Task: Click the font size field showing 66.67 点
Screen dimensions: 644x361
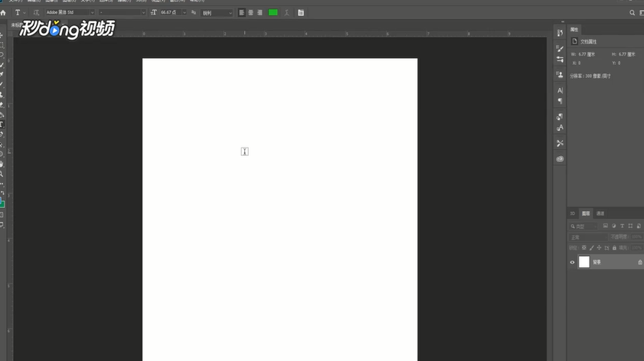Action: point(170,13)
